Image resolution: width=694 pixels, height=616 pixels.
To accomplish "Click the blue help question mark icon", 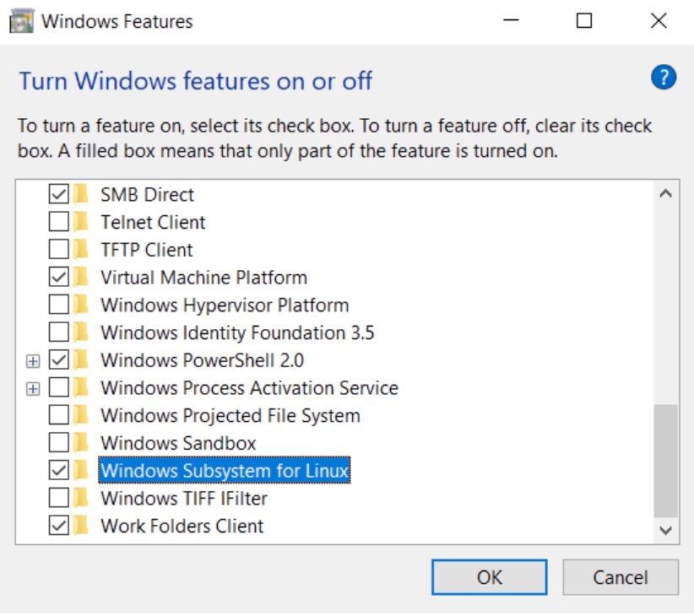I will point(664,78).
